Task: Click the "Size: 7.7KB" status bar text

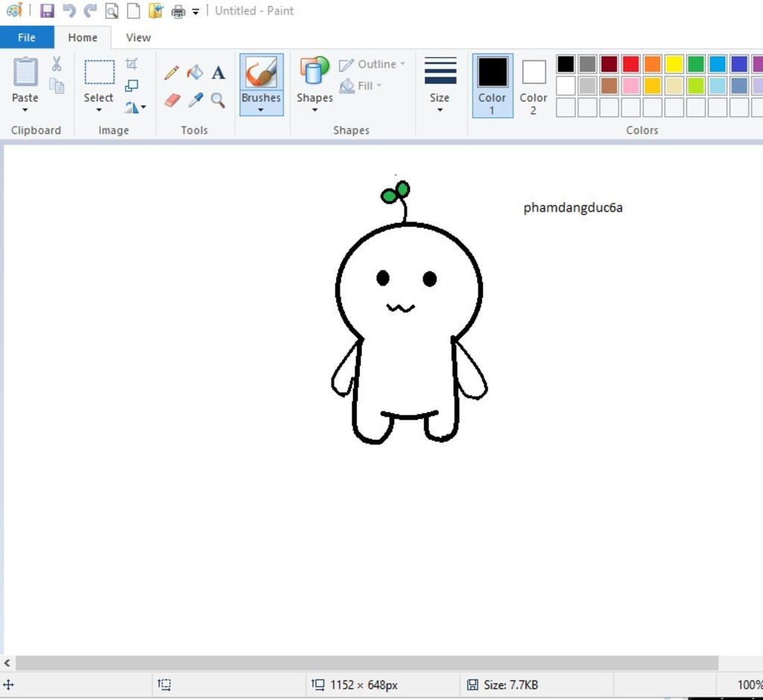Action: click(511, 685)
